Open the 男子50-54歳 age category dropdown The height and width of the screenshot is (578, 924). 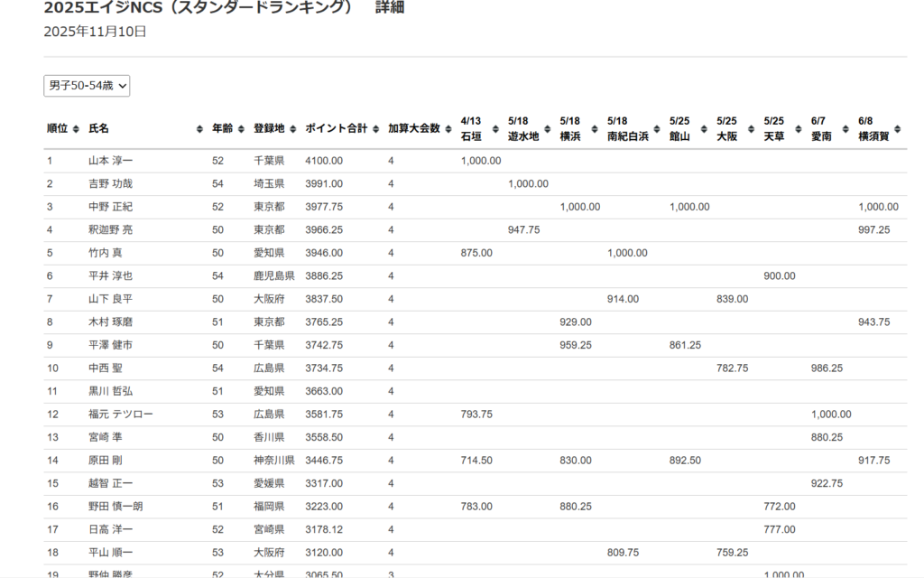pos(87,86)
